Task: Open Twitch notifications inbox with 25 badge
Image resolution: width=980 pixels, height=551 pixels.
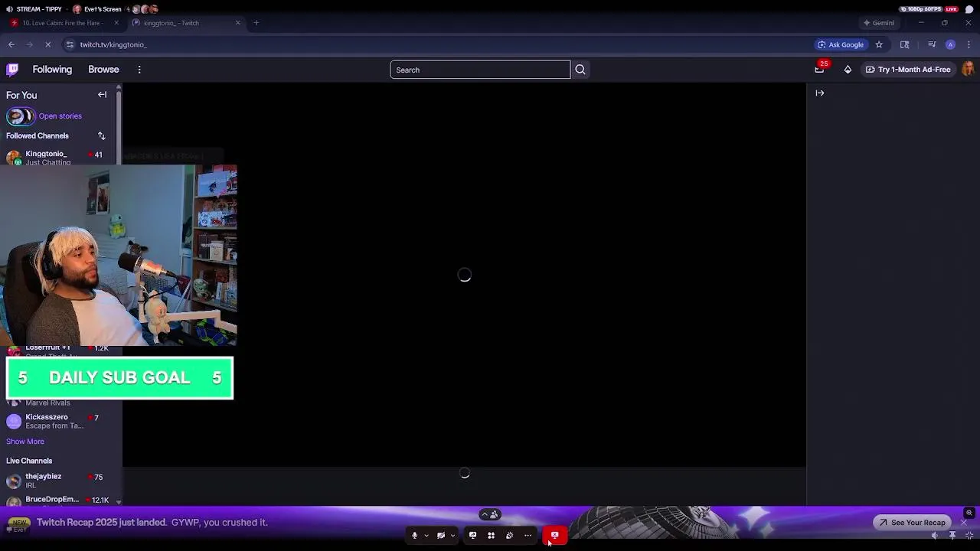Action: tap(819, 70)
